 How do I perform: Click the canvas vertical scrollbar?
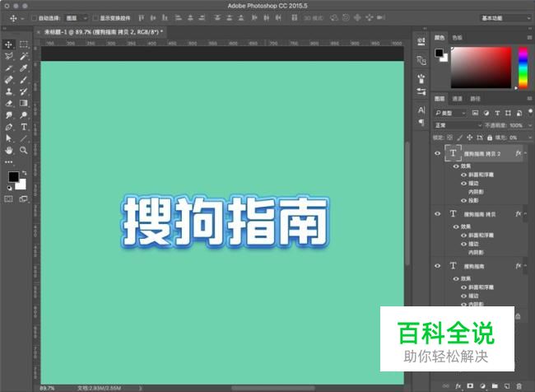(x=407, y=203)
